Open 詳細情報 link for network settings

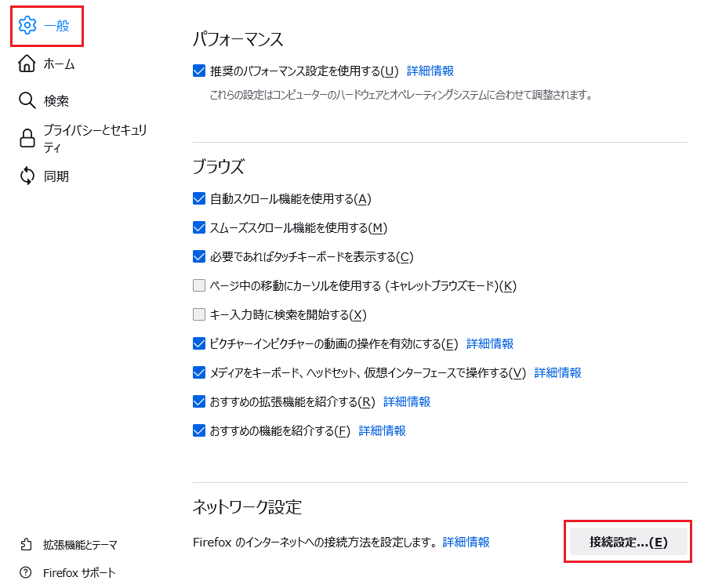tap(466, 543)
